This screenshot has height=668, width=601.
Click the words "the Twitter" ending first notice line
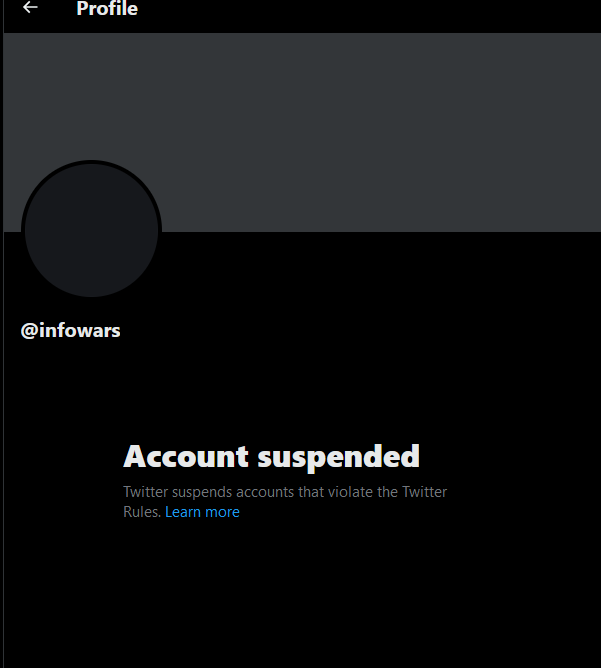[x=412, y=492]
